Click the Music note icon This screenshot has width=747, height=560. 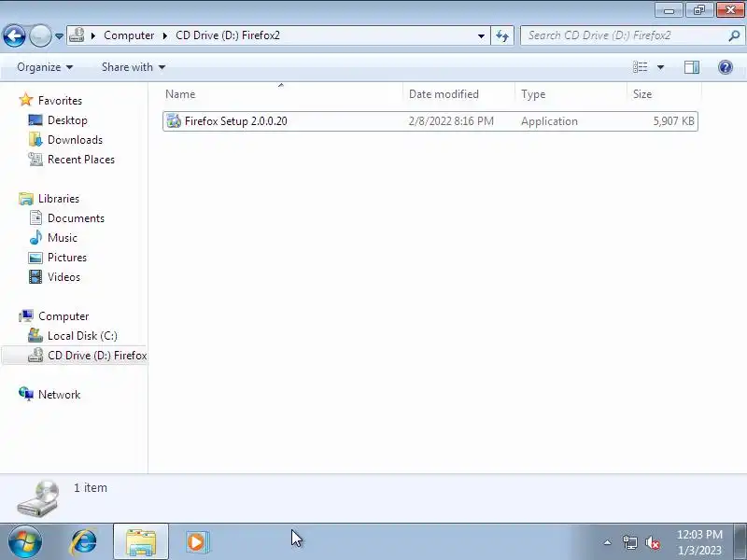(35, 237)
